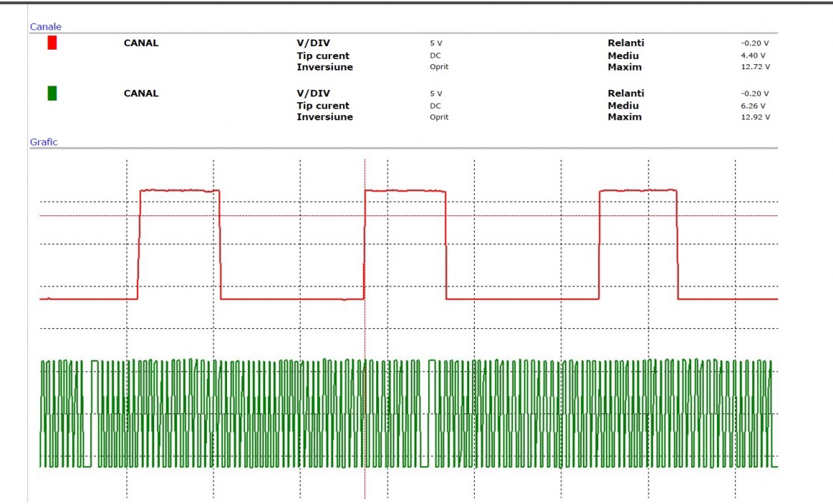Click the 4.40 V Mediu reading
833x504 pixels.
coord(753,55)
